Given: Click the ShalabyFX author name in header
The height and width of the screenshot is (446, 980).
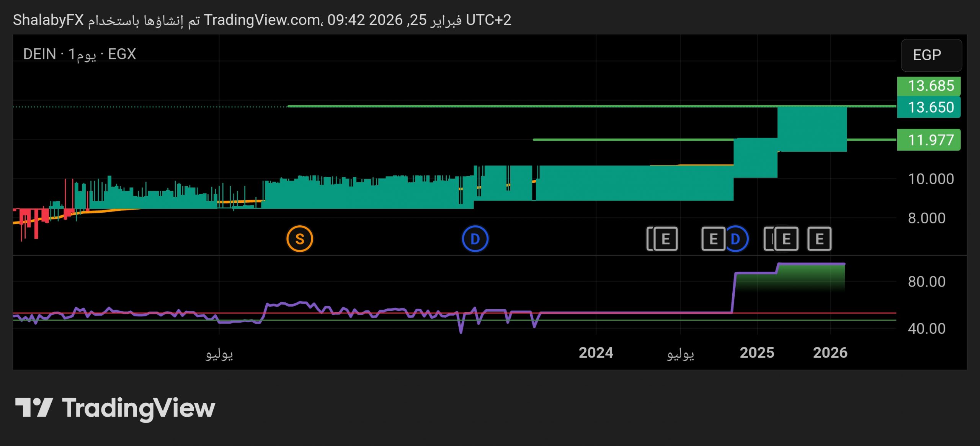Looking at the screenshot, I should [x=48, y=20].
